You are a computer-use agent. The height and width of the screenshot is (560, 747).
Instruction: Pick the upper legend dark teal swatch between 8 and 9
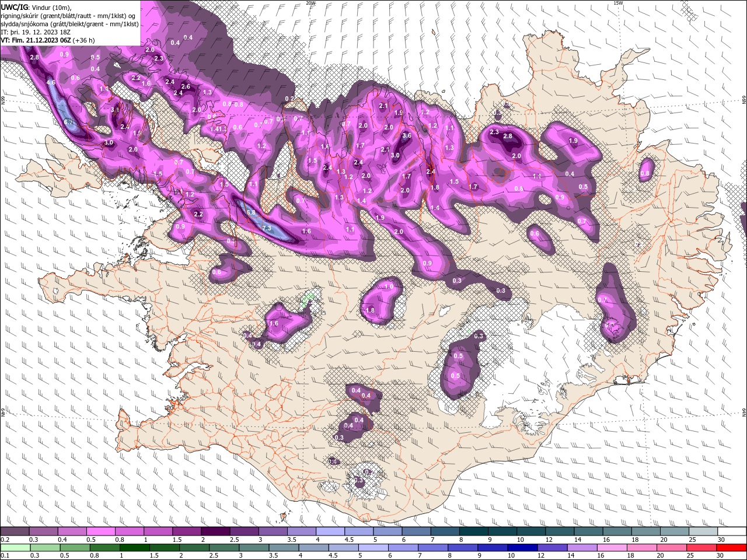[x=473, y=531]
